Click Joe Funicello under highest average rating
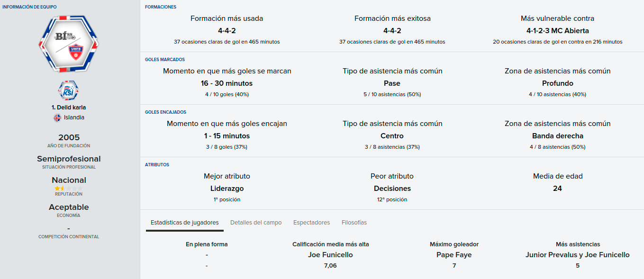Viewport: 644px width, 279px height. [x=330, y=255]
